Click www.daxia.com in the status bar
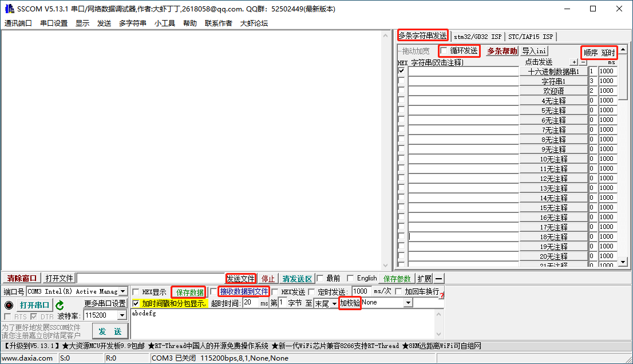 (27, 358)
